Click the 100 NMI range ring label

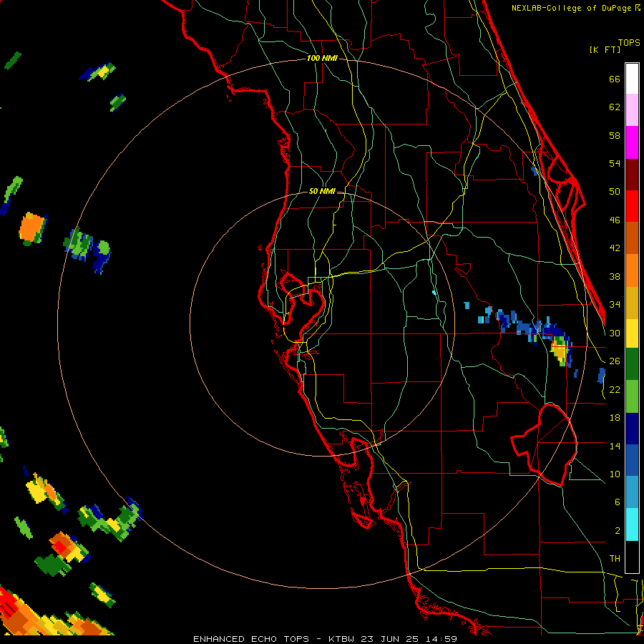coord(322,58)
